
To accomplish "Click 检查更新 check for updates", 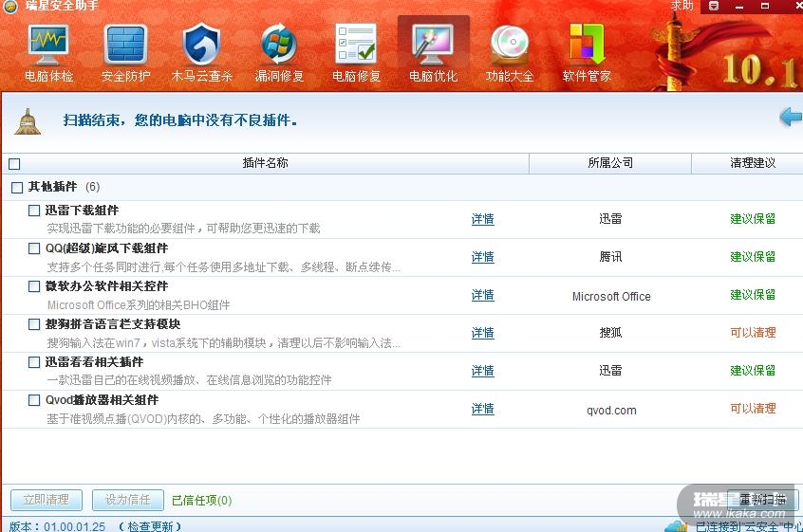I will pyautogui.click(x=150, y=526).
